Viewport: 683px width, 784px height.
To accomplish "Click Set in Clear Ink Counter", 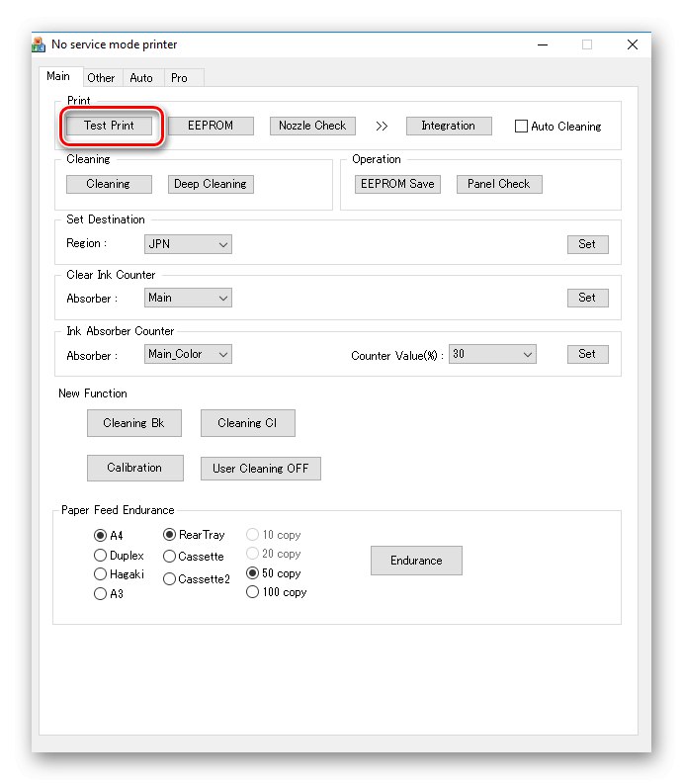I will coord(587,298).
